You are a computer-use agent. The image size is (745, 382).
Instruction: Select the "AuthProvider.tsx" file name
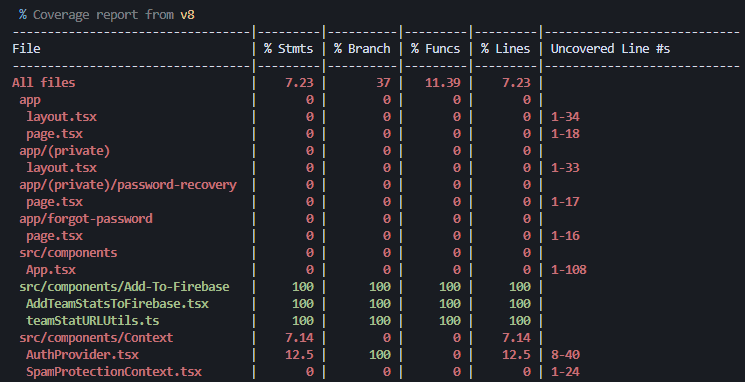(x=82, y=355)
